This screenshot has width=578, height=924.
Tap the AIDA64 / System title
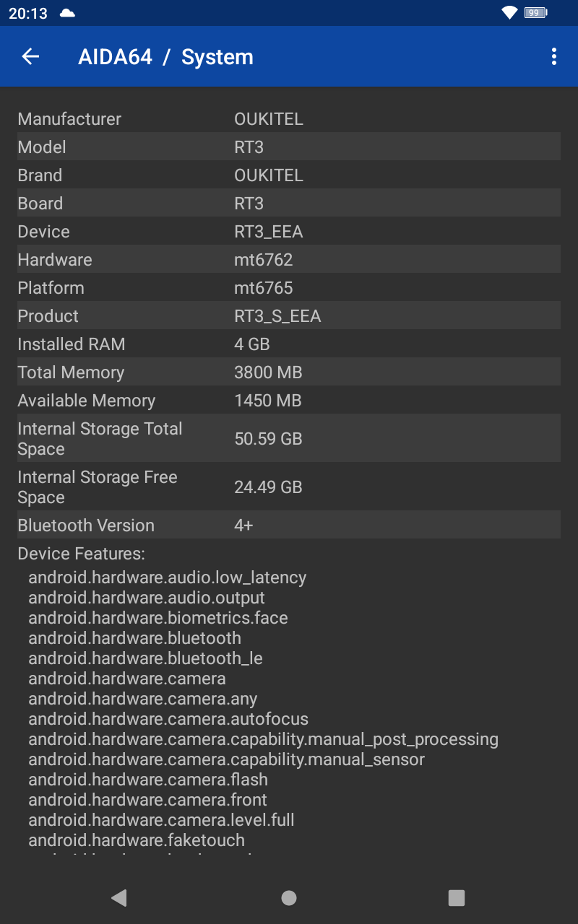click(x=165, y=57)
